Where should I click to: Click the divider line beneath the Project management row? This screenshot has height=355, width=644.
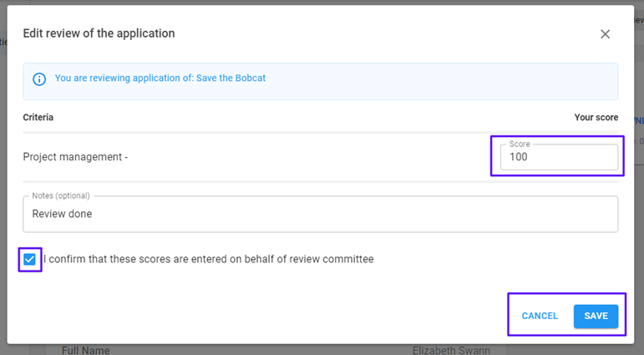click(321, 181)
